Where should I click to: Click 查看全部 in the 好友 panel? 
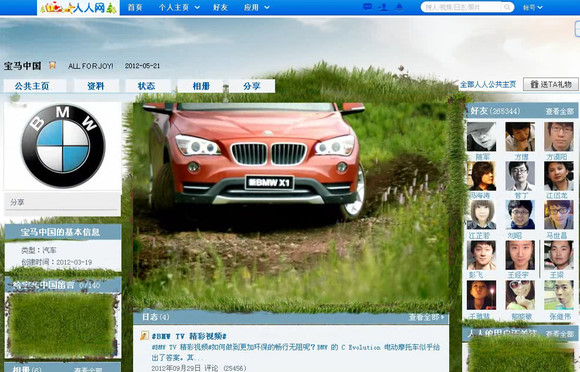coord(559,111)
